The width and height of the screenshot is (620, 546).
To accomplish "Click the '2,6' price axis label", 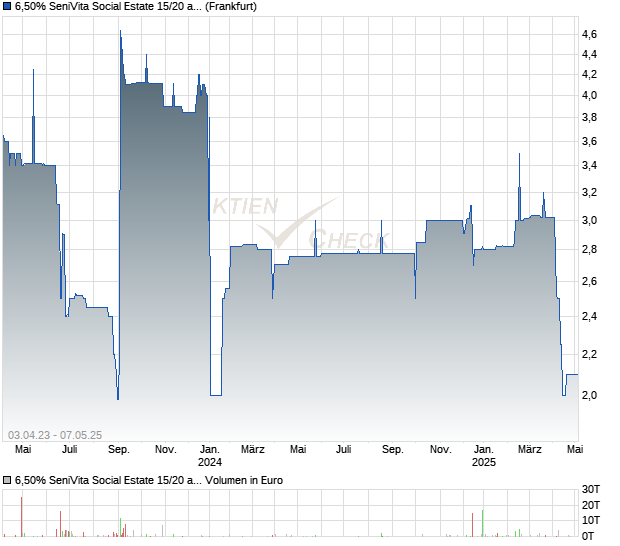I will [589, 282].
